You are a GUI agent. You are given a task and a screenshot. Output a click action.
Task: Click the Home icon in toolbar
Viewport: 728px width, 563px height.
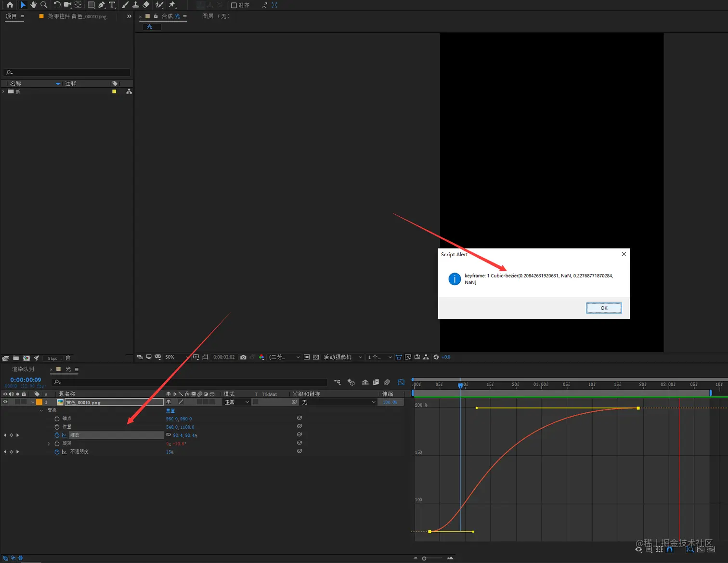[10, 5]
